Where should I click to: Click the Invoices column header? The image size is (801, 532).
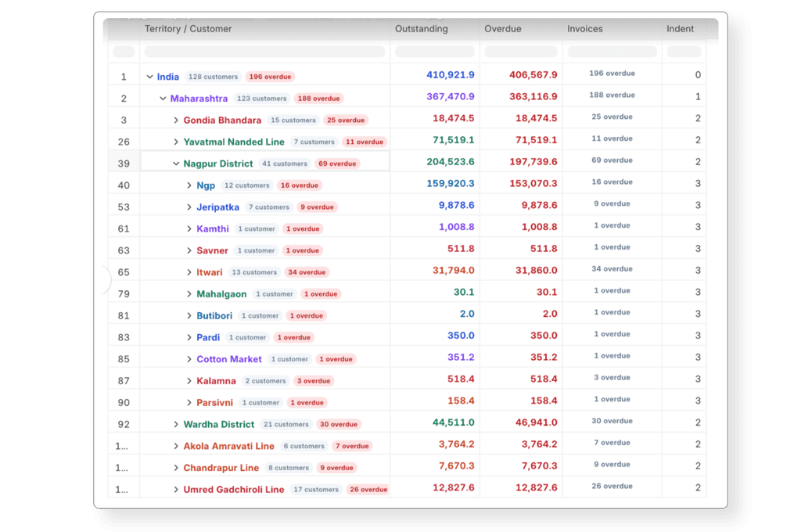click(585, 29)
